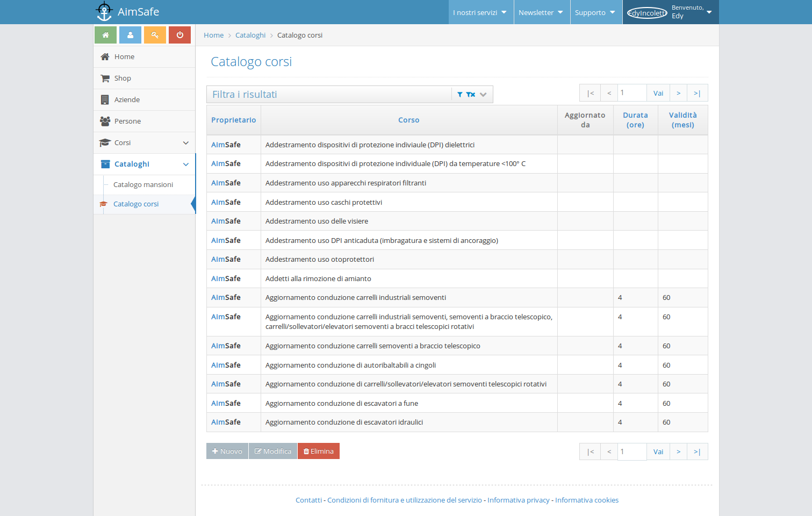Click the Modifica button

273,451
